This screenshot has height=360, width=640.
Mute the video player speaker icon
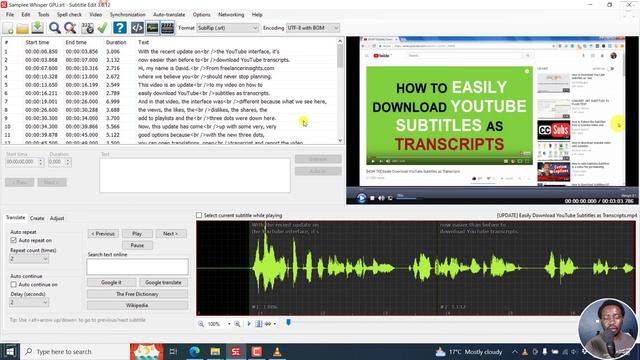coord(381,198)
